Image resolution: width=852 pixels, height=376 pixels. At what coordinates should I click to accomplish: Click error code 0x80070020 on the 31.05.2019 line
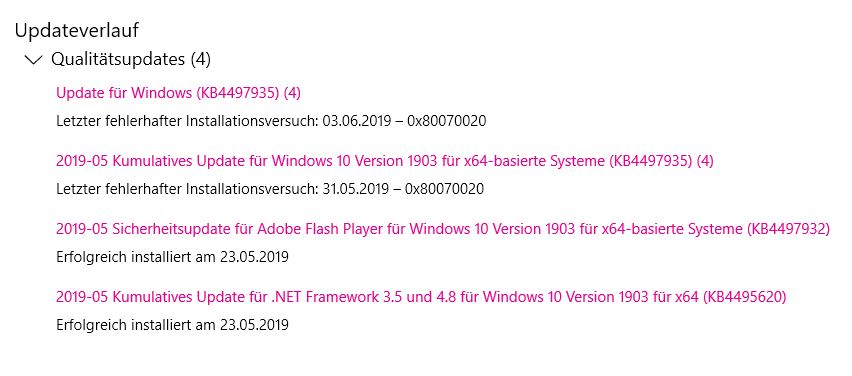pyautogui.click(x=444, y=189)
